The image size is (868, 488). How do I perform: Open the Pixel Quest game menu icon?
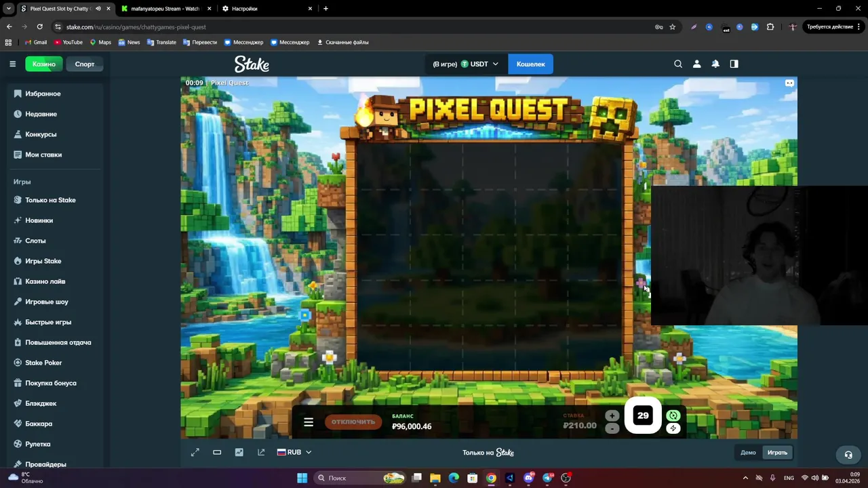[x=309, y=422]
